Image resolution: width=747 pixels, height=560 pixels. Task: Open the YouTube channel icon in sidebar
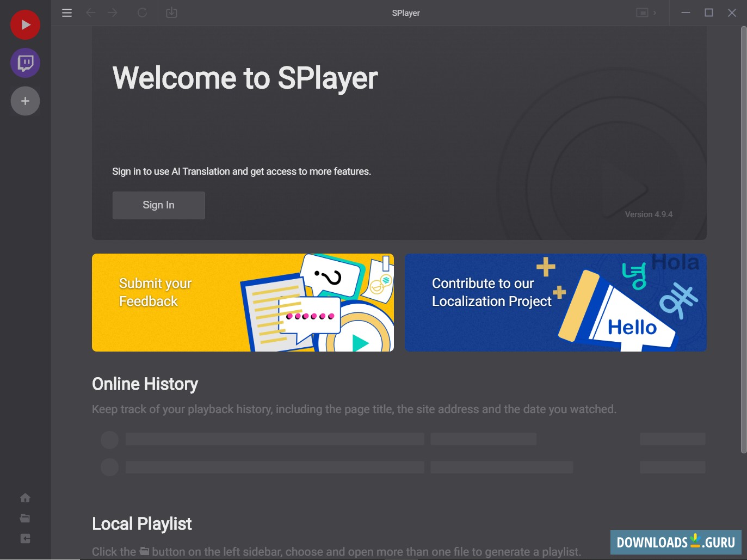pyautogui.click(x=25, y=24)
